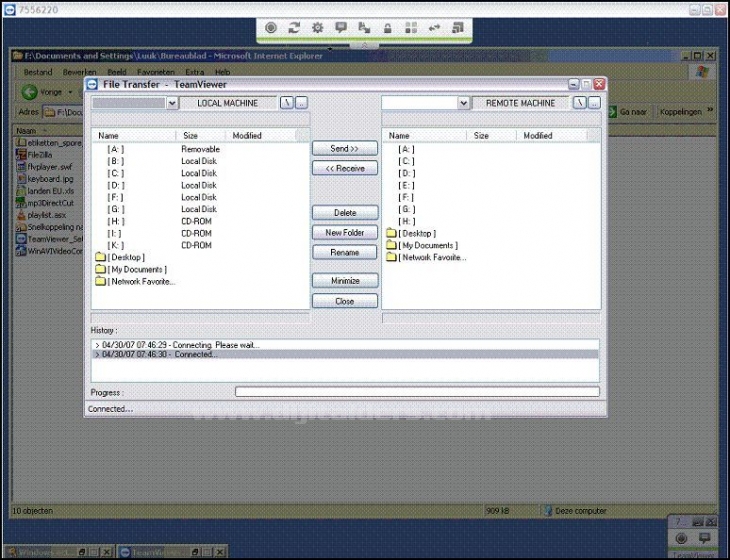This screenshot has height=560, width=730.
Task: Open the chat bubble icon in TeamViewer toolbar
Action: (x=341, y=28)
